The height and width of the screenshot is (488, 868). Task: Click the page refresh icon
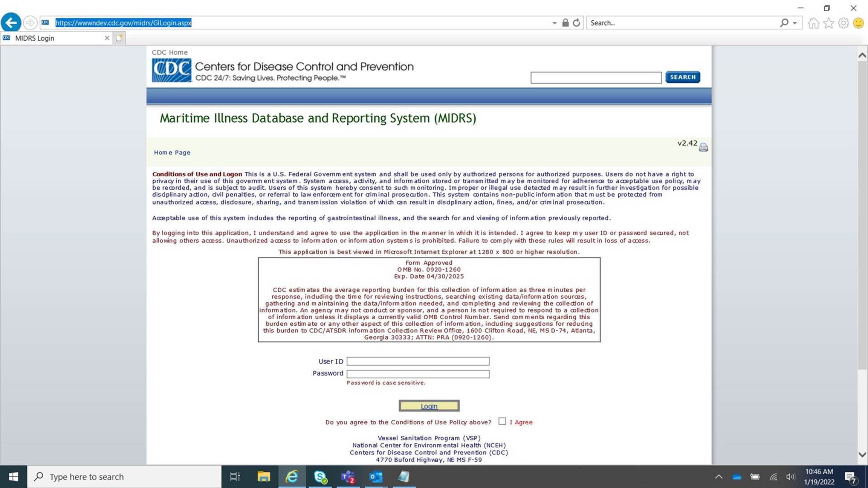click(576, 23)
